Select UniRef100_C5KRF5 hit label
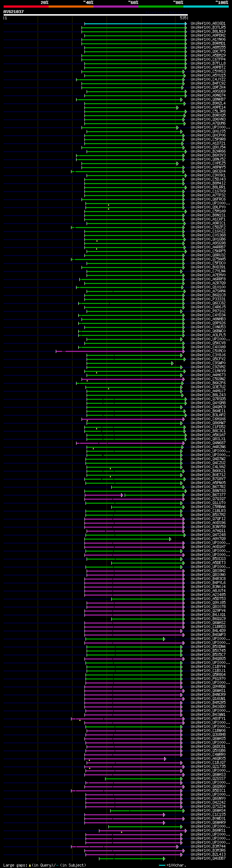Viewport: 232px width, 868px height. click(x=208, y=251)
